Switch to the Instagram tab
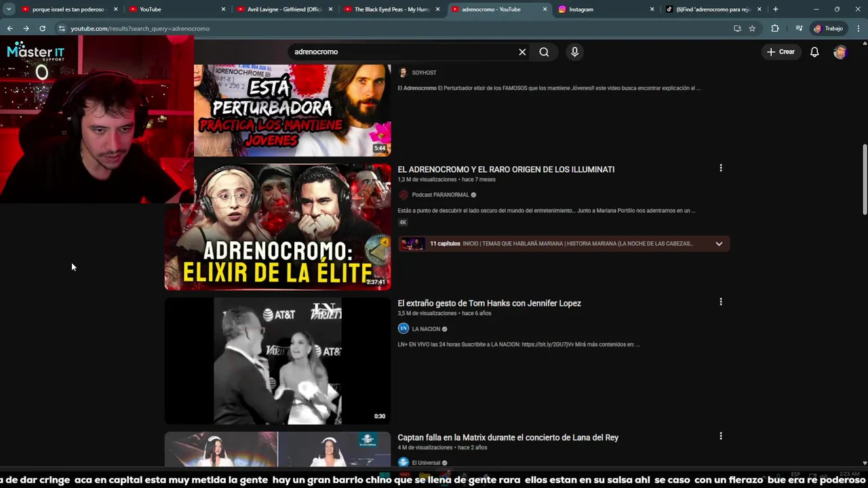Screen dimensions: 868x488 pyautogui.click(x=607, y=9)
